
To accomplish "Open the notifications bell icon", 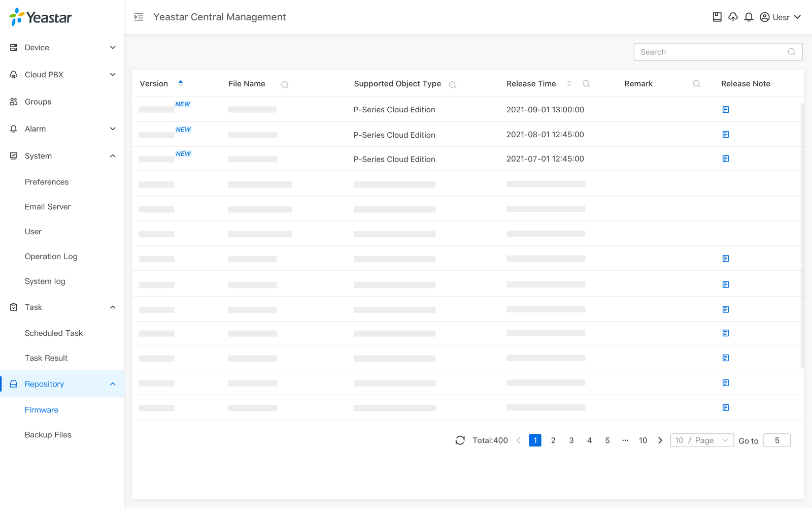I will (x=749, y=17).
